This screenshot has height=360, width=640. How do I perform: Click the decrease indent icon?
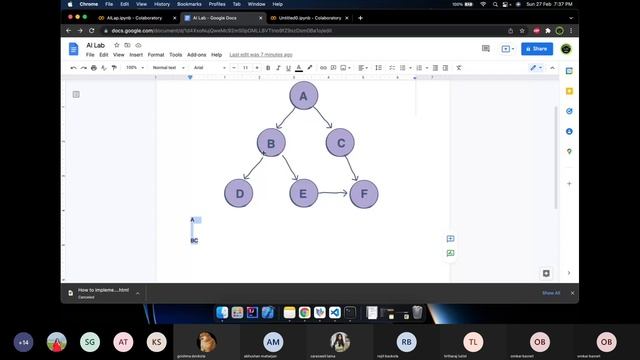436,68
